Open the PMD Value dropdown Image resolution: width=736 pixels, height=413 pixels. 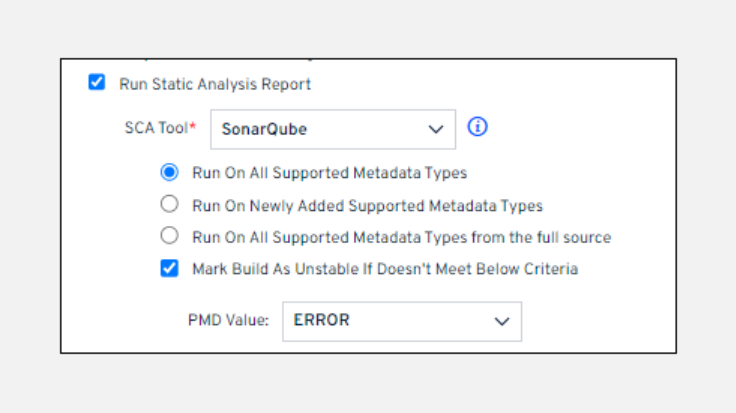click(x=401, y=321)
